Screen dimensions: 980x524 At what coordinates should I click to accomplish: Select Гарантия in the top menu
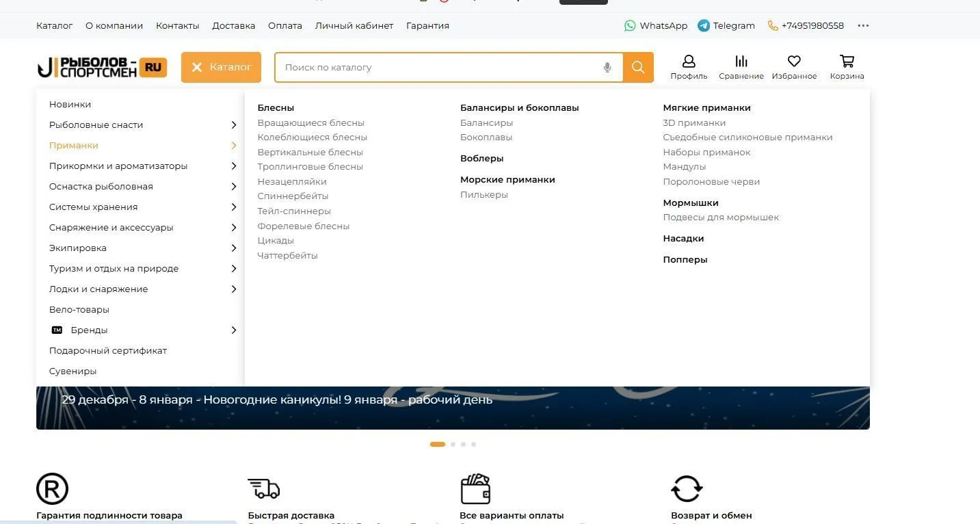427,25
